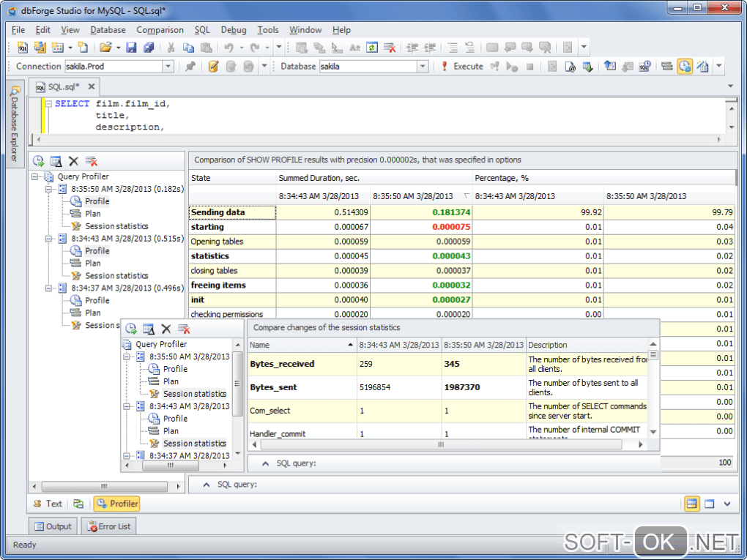Switch to Text view at bottom
The height and width of the screenshot is (560, 747).
tap(48, 504)
